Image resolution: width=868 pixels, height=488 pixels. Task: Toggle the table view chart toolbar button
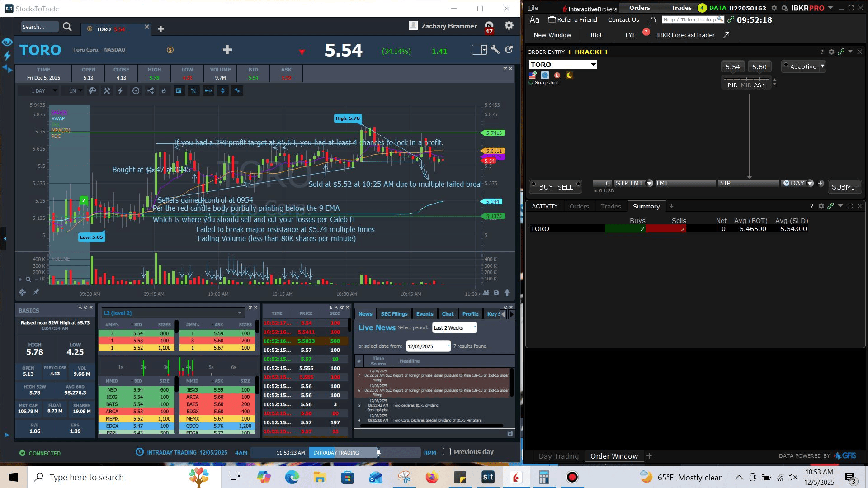tap(179, 91)
